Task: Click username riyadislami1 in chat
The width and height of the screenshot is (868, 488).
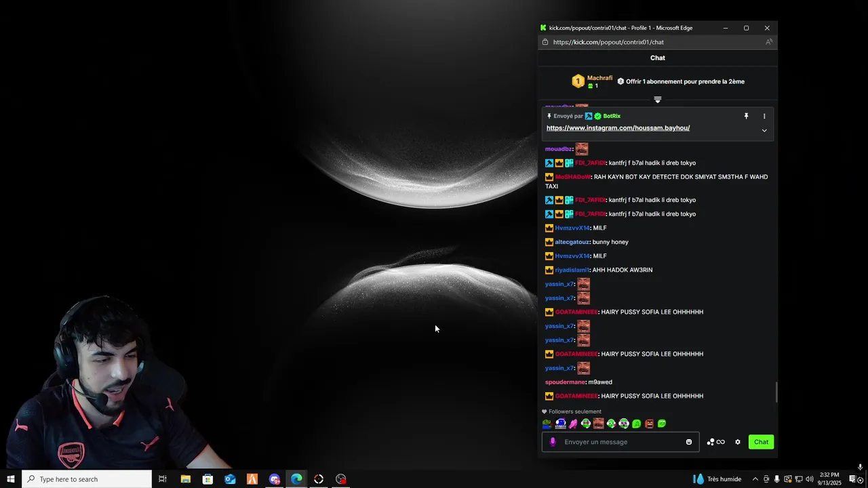Action: [x=572, y=270]
